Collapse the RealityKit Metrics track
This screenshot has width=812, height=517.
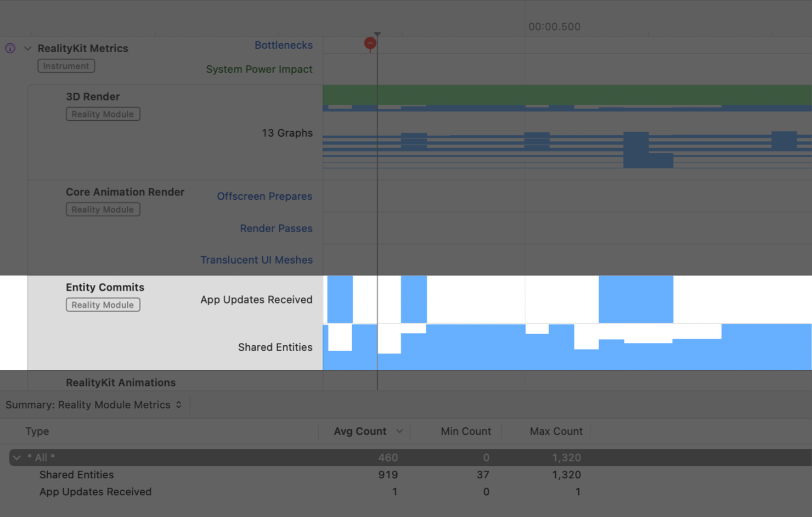coord(27,48)
